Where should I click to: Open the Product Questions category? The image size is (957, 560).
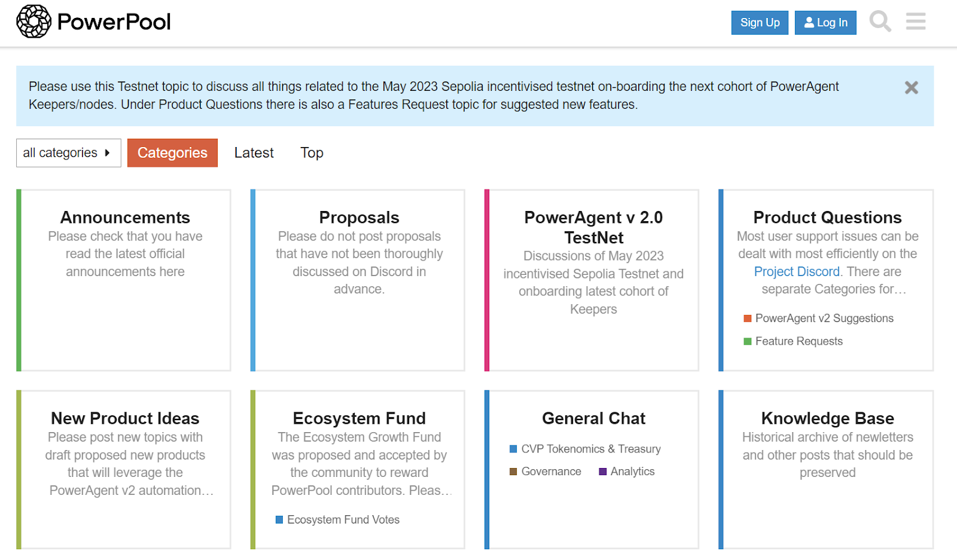coord(827,218)
